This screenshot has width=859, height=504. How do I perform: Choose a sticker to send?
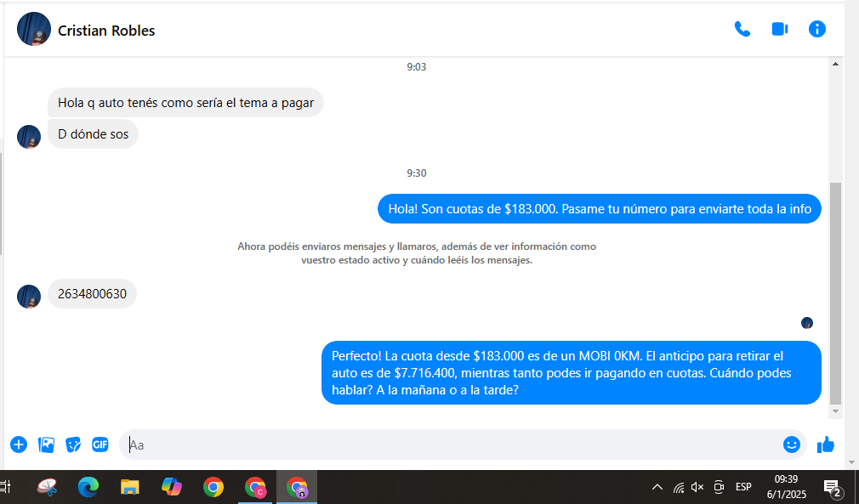coord(73,445)
